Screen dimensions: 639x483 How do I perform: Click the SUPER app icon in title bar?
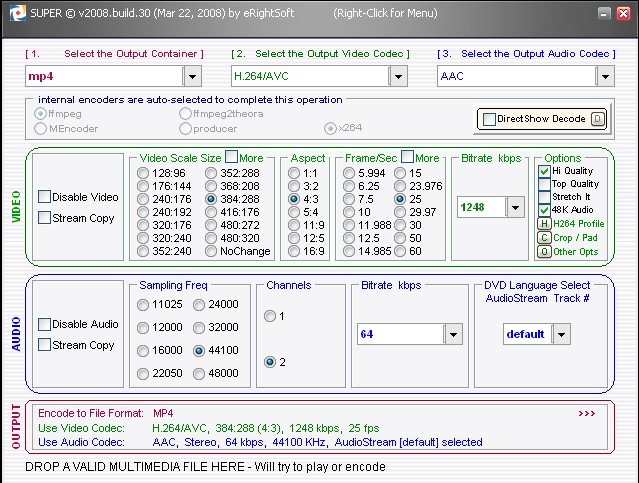pyautogui.click(x=17, y=13)
